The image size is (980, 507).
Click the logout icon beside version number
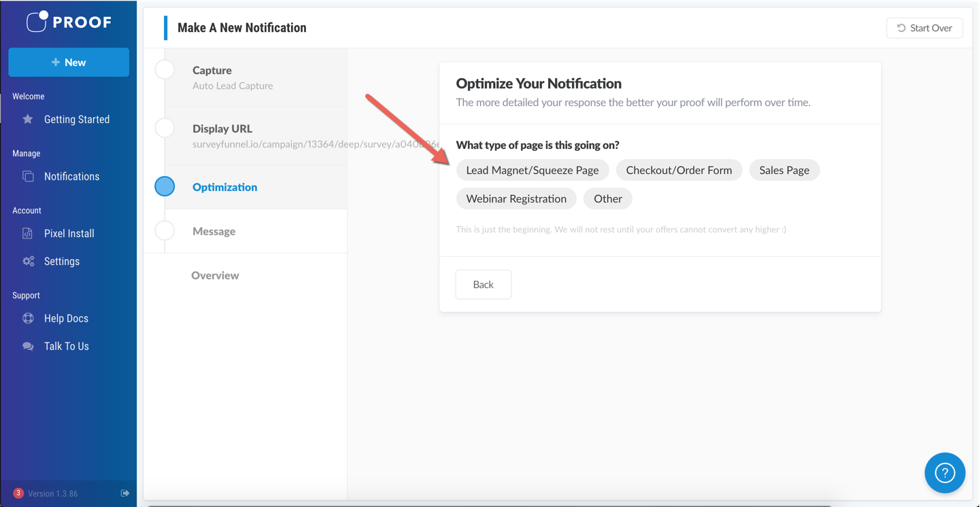click(x=125, y=493)
